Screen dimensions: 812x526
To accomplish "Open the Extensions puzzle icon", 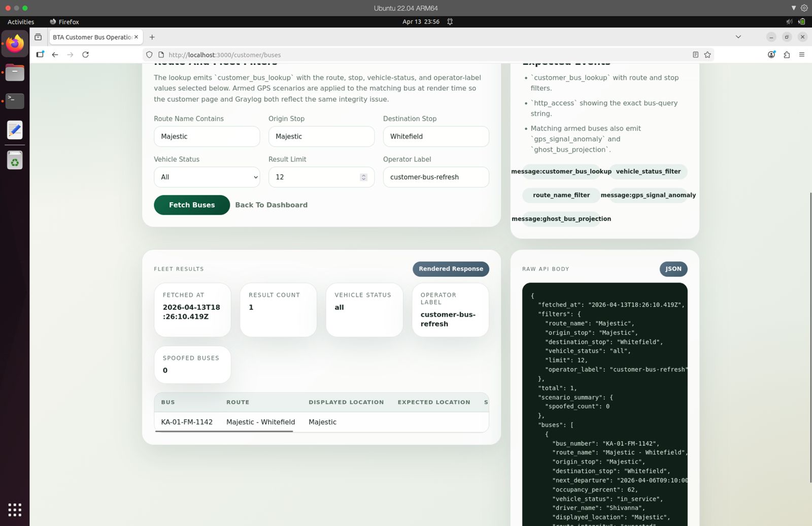I will (787, 55).
